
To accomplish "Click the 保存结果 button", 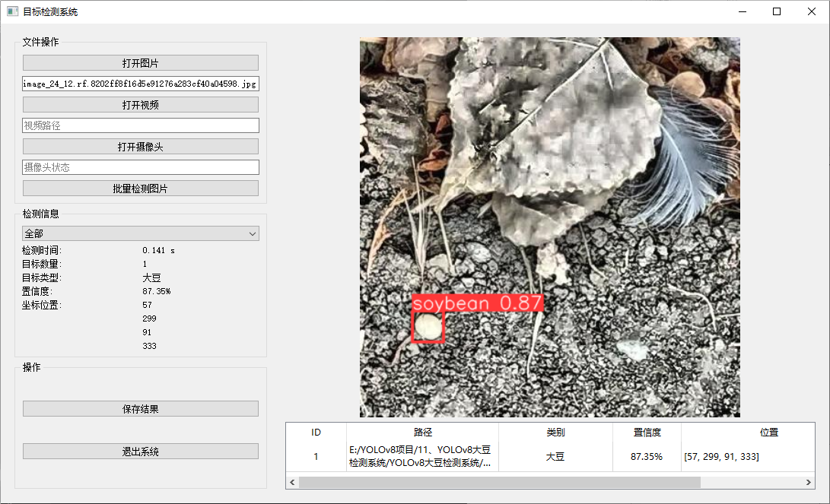I will (x=140, y=409).
